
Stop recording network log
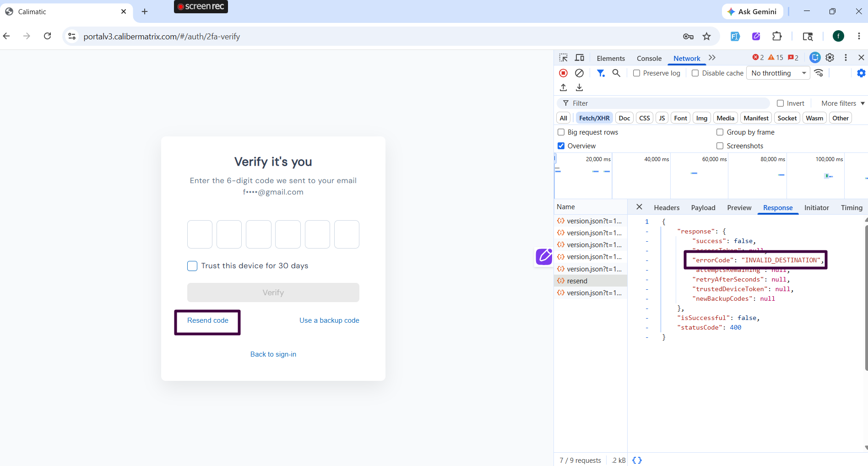(564, 73)
